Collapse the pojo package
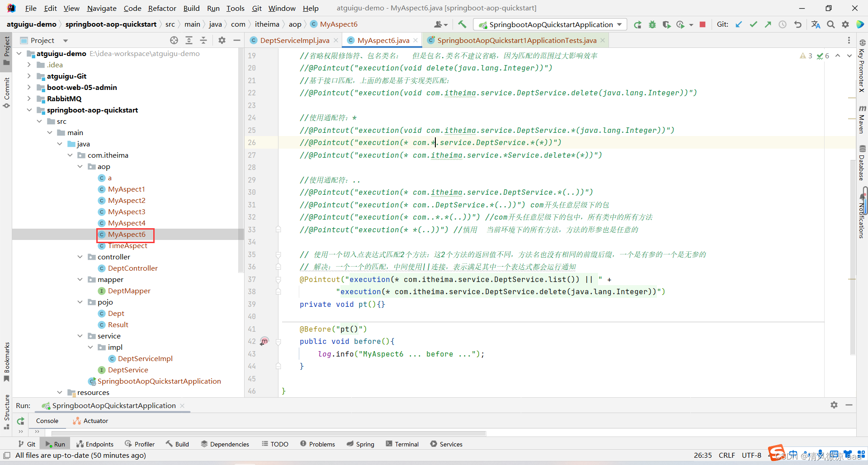The width and height of the screenshot is (868, 465). point(80,302)
